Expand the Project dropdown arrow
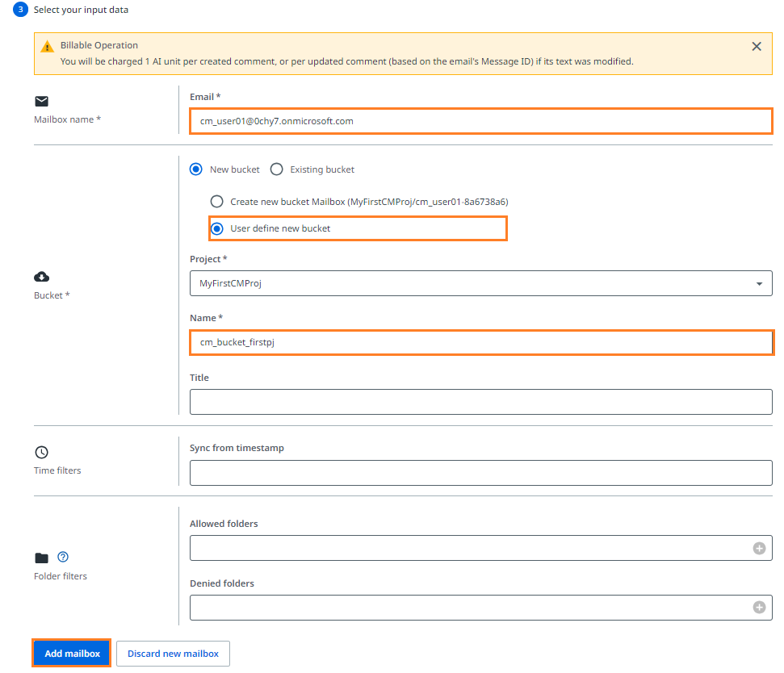 759,284
